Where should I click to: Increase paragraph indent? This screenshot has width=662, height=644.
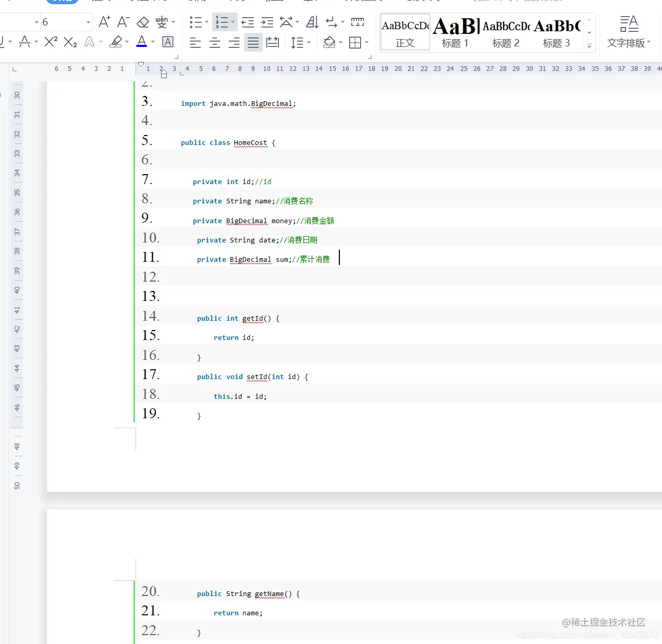coord(267,22)
